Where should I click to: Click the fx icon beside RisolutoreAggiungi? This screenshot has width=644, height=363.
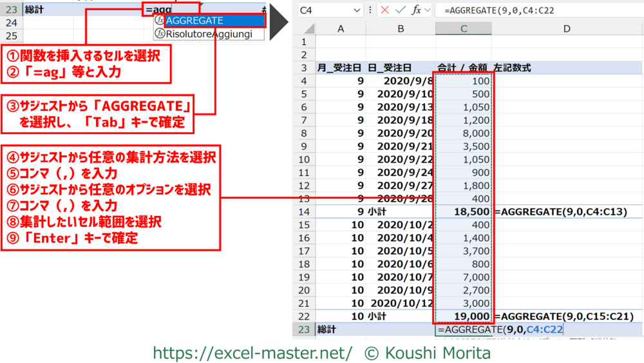click(159, 34)
